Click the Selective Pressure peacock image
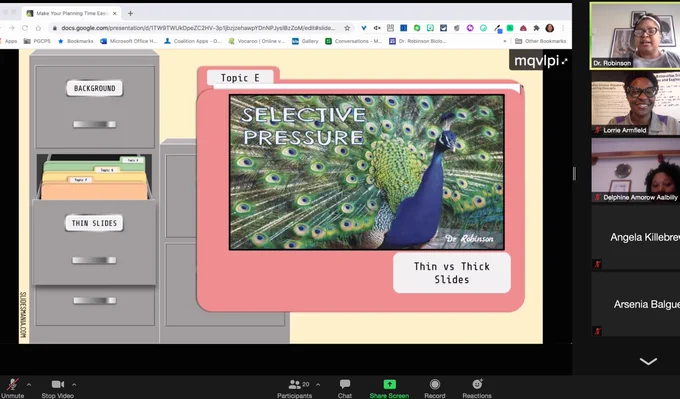This screenshot has width=680, height=399. click(366, 172)
